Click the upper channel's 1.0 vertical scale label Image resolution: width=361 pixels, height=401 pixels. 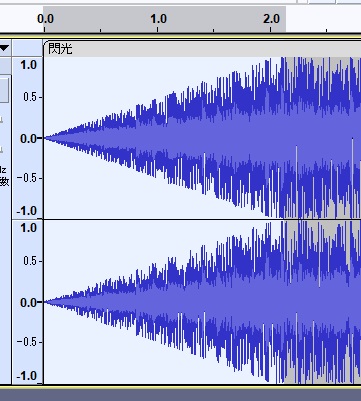coord(29,65)
